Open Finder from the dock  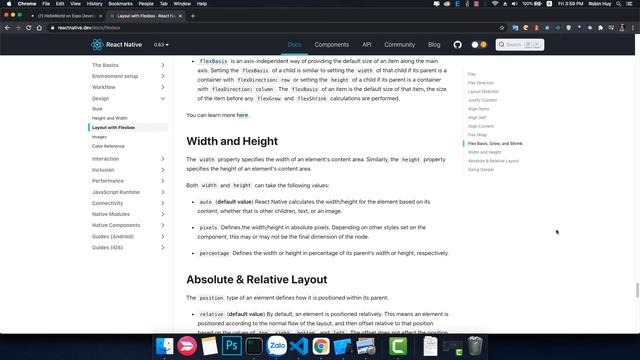[x=164, y=347]
